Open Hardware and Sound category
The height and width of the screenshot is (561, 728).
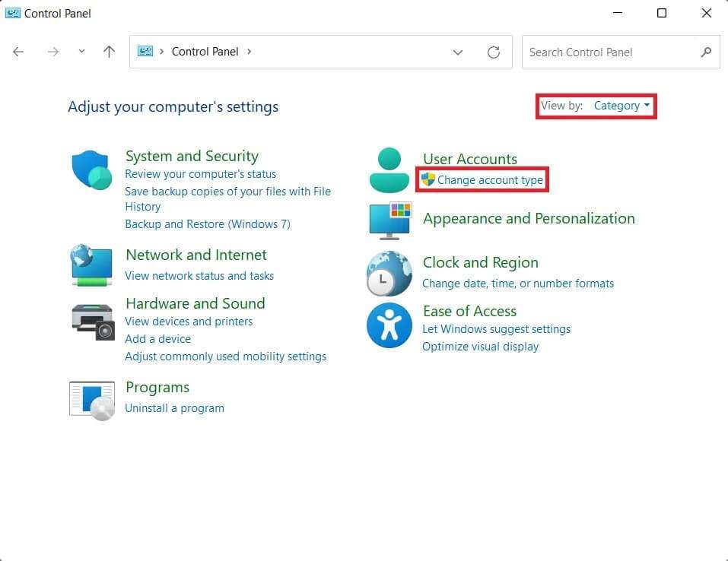click(x=195, y=303)
